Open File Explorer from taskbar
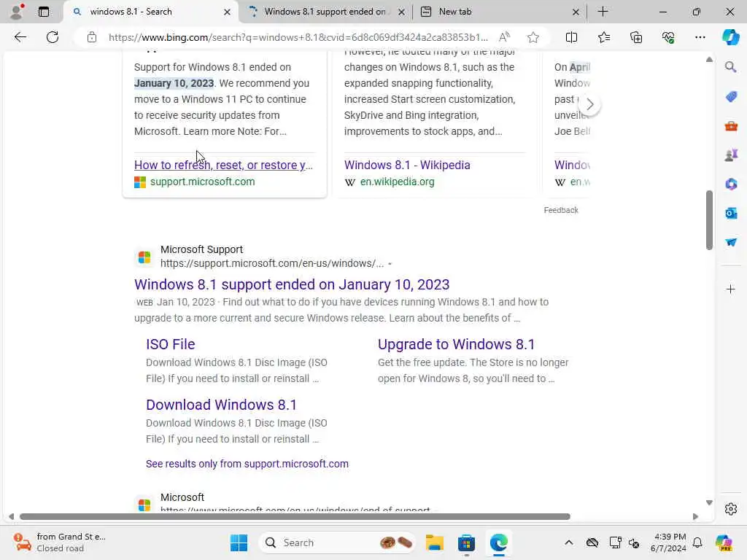Screen dimensions: 747x560 [x=435, y=542]
